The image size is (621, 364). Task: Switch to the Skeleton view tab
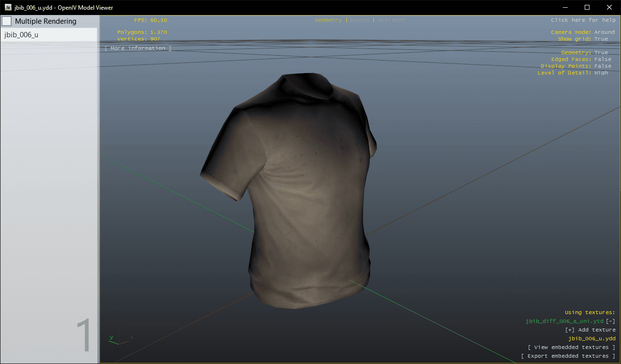[x=391, y=20]
